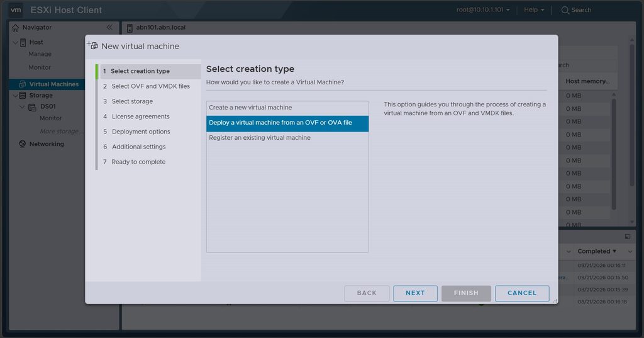Image resolution: width=644 pixels, height=338 pixels.
Task: Click More storage... in Navigator
Action: (62, 131)
